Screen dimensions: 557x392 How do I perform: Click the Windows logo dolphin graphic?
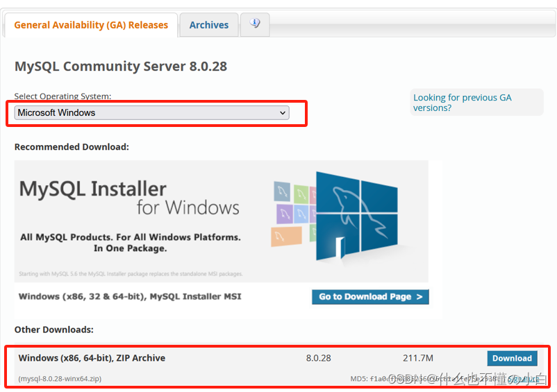357,216
